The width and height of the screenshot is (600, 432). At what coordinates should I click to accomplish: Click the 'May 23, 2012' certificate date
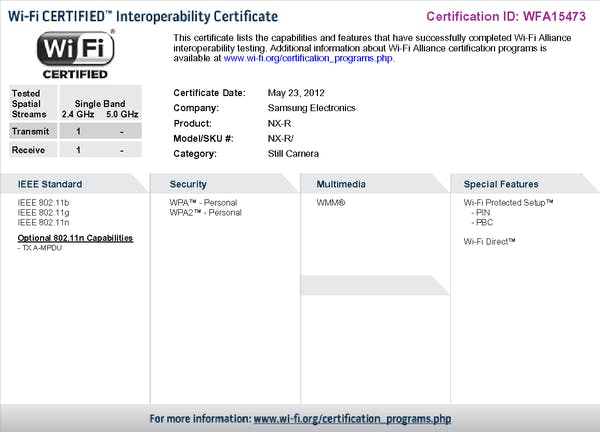tap(296, 93)
